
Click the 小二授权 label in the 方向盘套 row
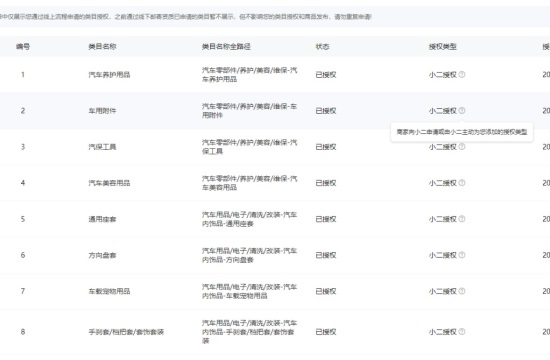click(443, 255)
